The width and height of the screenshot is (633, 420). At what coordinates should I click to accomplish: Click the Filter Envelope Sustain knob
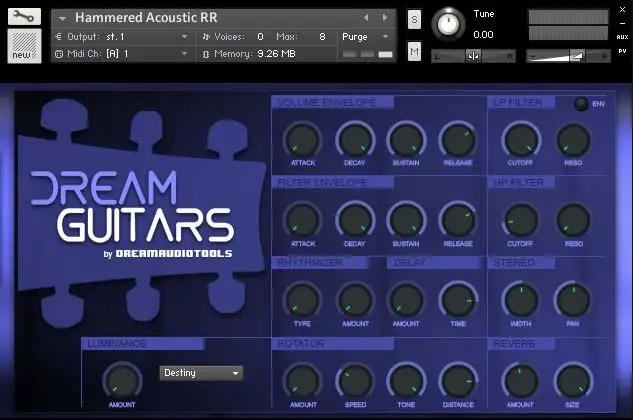[407, 220]
